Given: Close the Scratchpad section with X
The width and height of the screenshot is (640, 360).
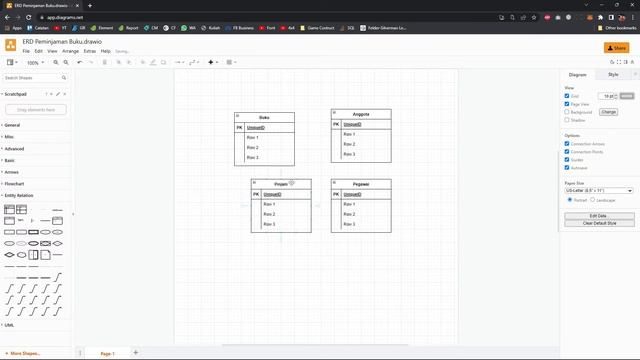Looking at the screenshot, I should point(64,94).
